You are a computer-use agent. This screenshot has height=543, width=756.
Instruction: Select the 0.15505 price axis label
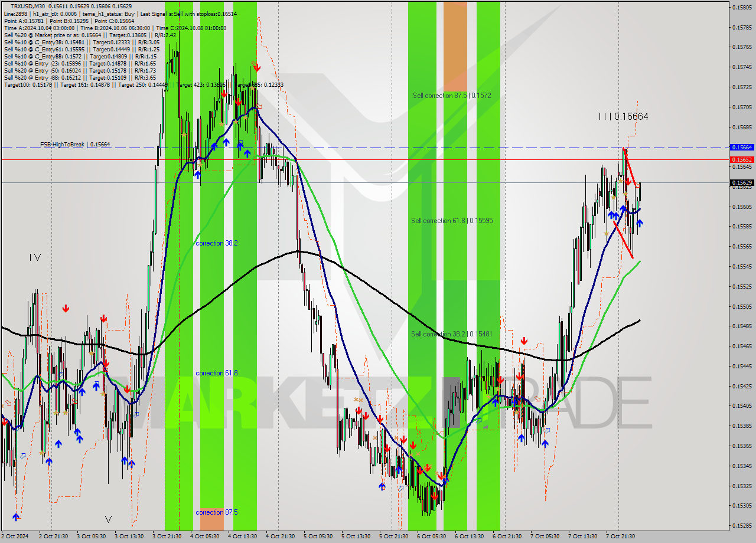pyautogui.click(x=742, y=306)
